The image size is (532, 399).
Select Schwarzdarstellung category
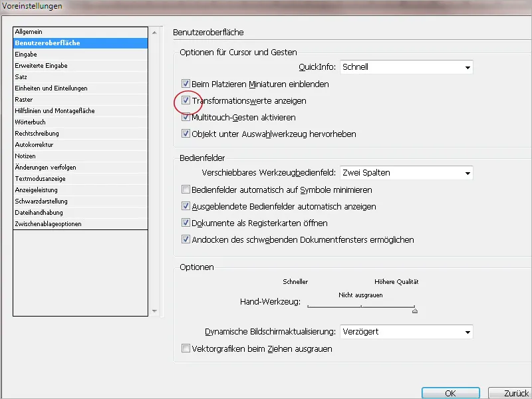tap(80, 201)
